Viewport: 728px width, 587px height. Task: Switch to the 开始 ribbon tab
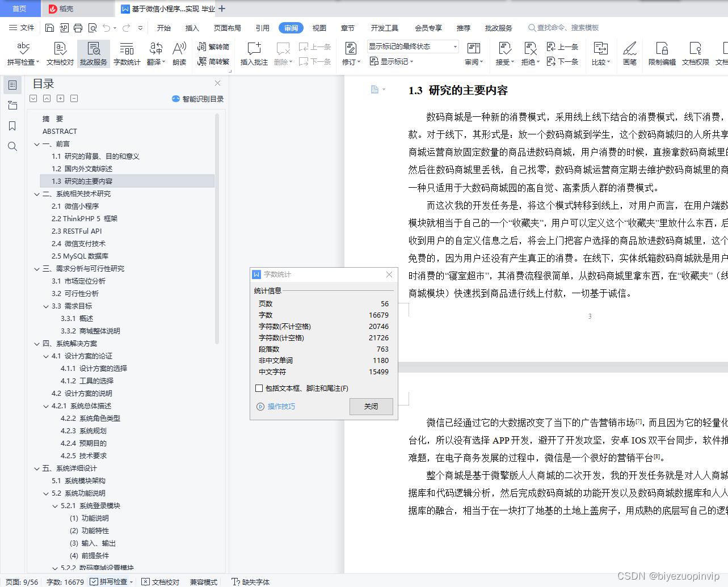[x=164, y=28]
